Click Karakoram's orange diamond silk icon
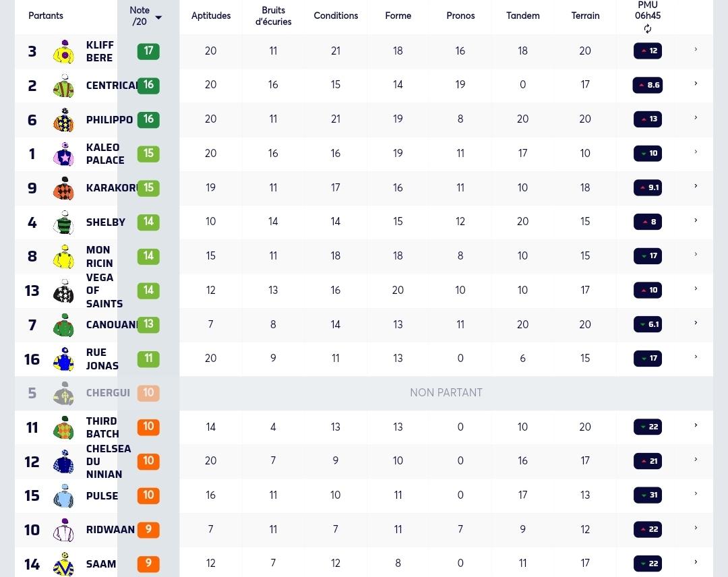 63,188
